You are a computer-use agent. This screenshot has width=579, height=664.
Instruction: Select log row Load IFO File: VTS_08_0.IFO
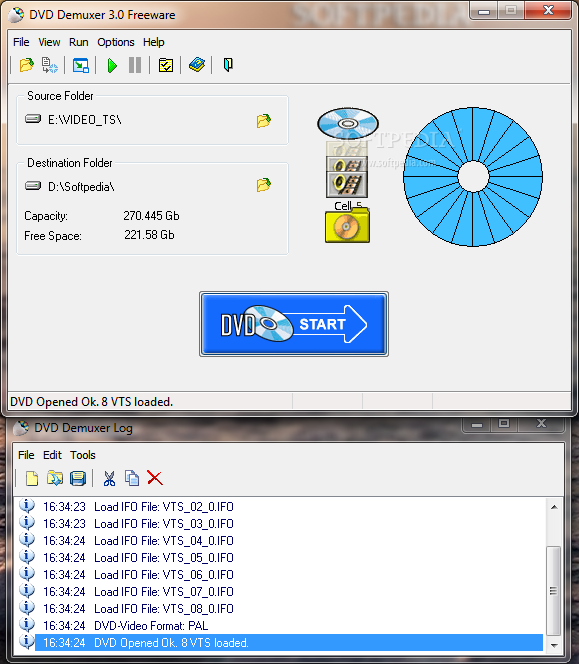coord(289,609)
